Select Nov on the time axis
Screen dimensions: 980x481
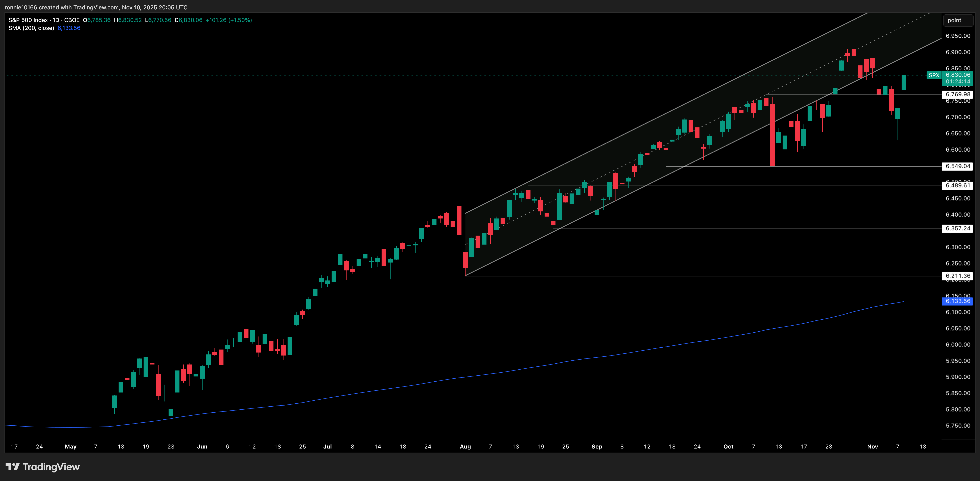[872, 446]
